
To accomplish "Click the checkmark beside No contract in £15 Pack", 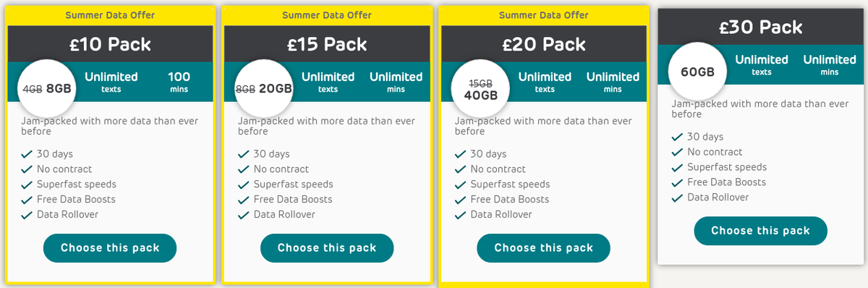I will pos(244,169).
